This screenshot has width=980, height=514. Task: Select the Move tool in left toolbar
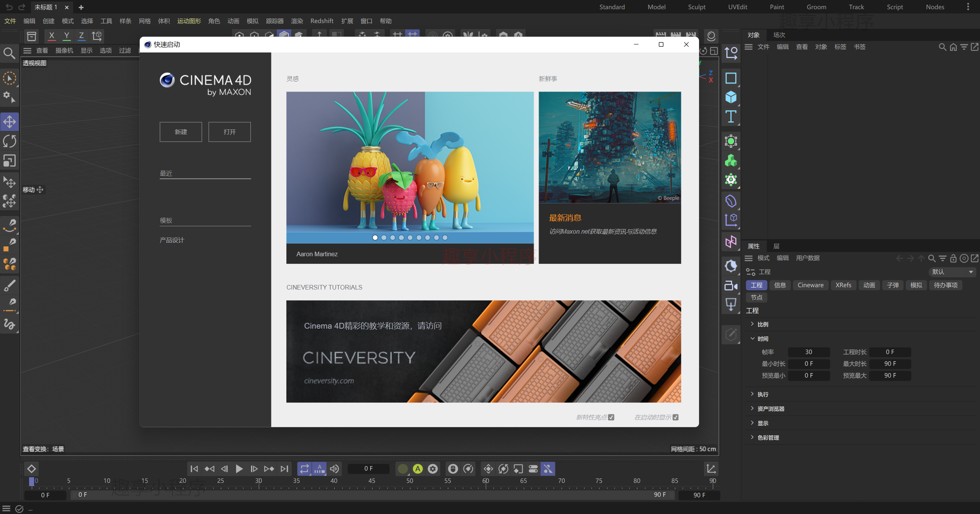pos(10,122)
